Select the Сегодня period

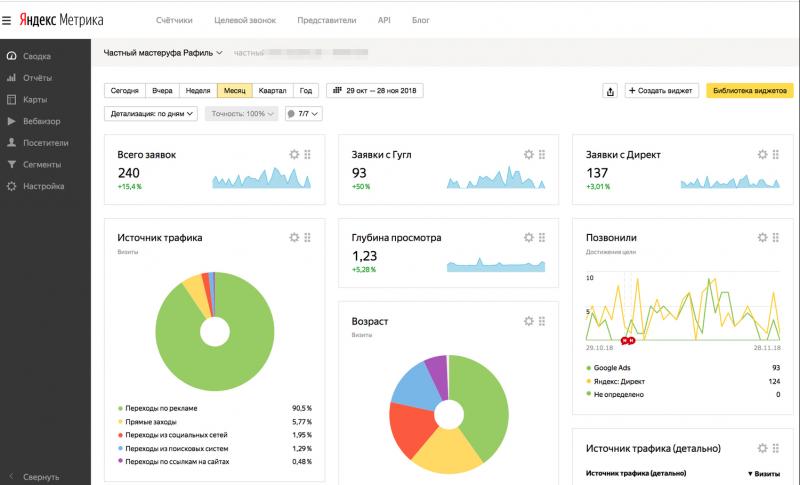click(x=124, y=91)
